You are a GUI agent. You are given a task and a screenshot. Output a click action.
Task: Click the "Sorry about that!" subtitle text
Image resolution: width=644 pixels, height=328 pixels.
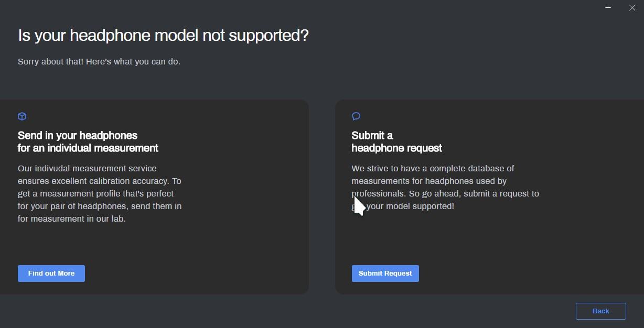pos(99,62)
